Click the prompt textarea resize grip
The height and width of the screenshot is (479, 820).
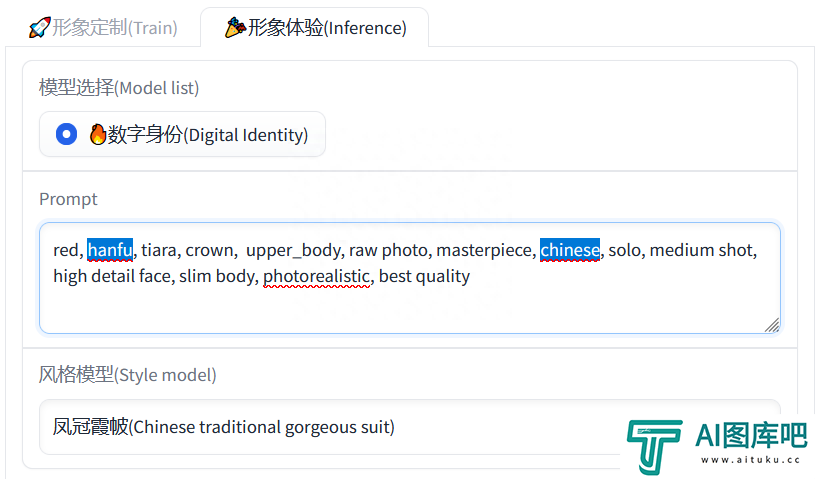coord(772,325)
